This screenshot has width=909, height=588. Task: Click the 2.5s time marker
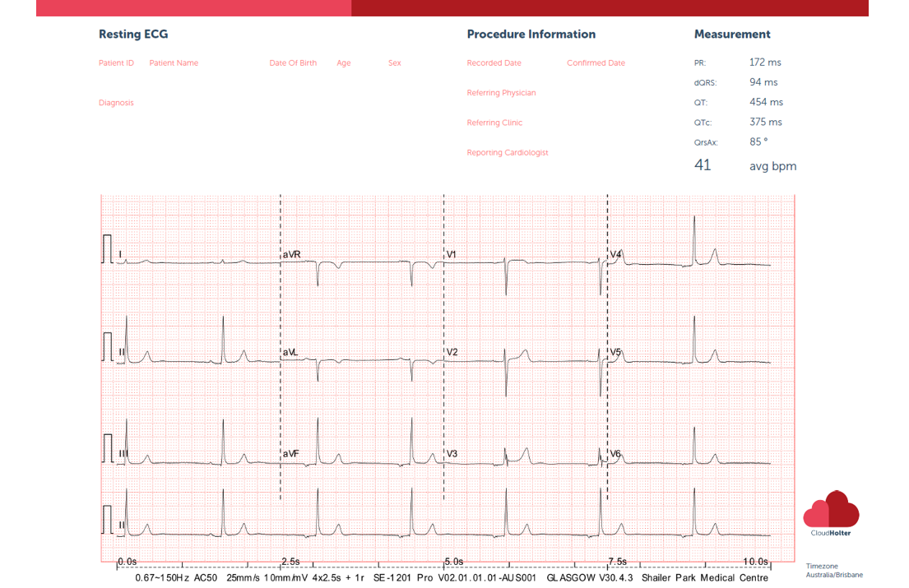click(x=290, y=562)
